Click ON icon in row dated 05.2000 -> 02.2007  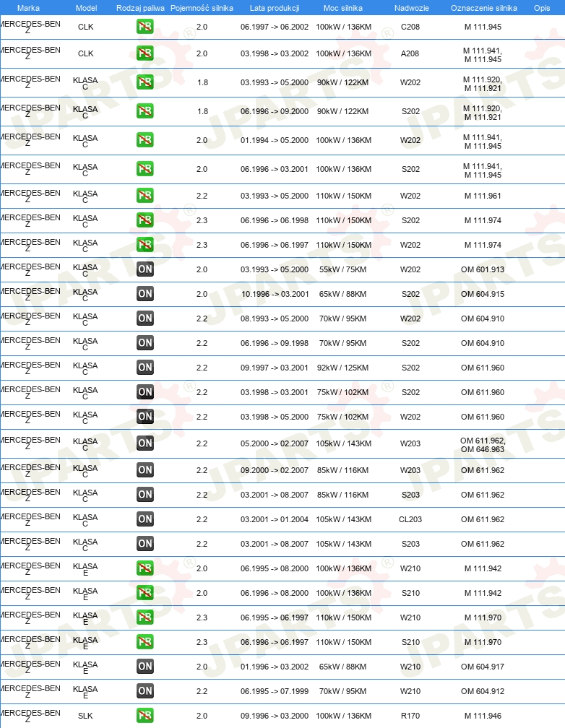point(145,443)
